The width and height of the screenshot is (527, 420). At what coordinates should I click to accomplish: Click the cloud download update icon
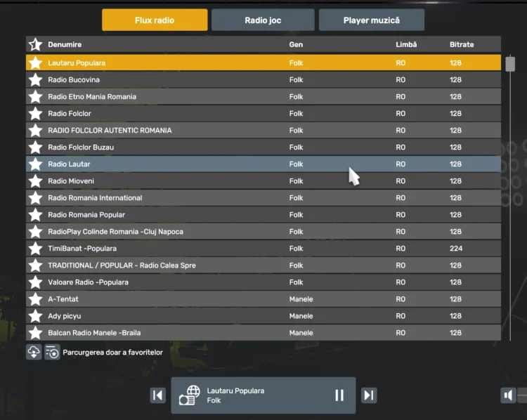pyautogui.click(x=34, y=352)
